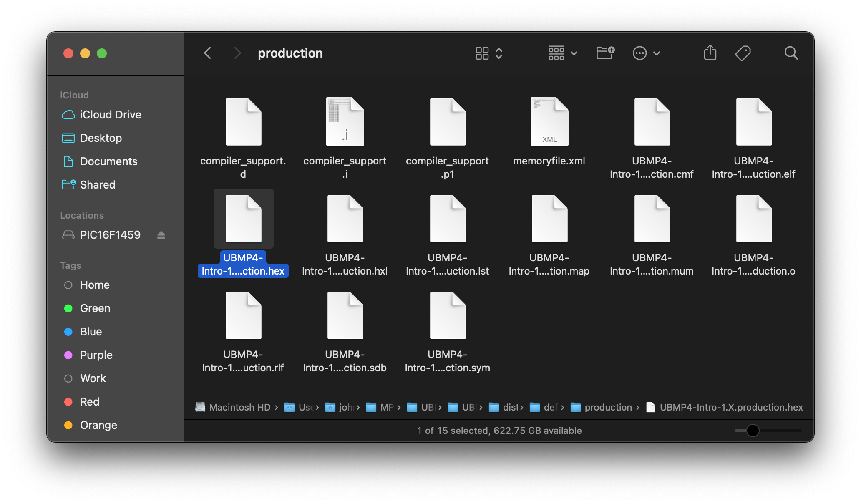The height and width of the screenshot is (504, 861).
Task: Select the Purple tag filter
Action: 96,355
